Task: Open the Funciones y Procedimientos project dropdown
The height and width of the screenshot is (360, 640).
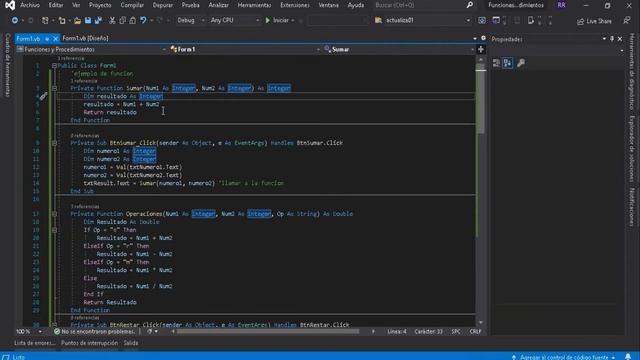Action: click(x=91, y=49)
